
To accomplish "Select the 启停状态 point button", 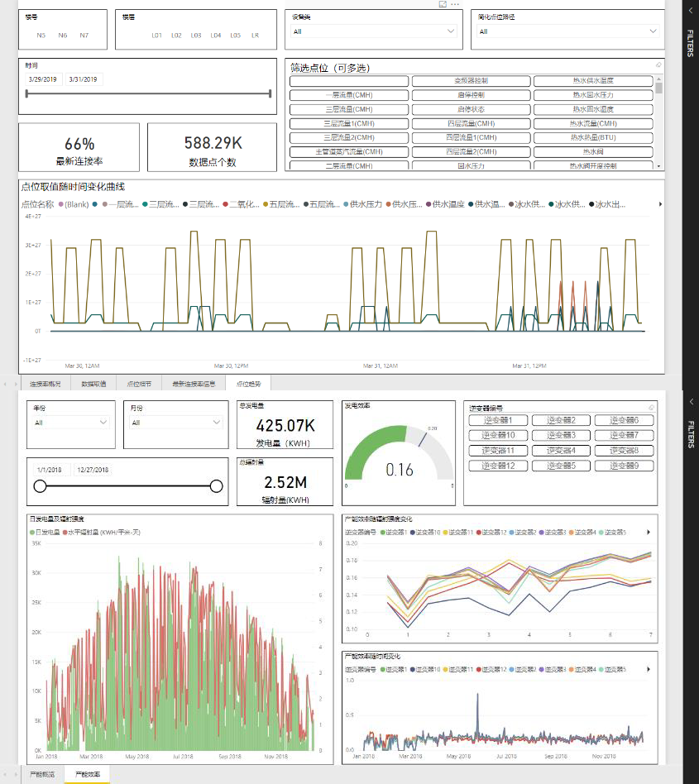I will click(471, 109).
